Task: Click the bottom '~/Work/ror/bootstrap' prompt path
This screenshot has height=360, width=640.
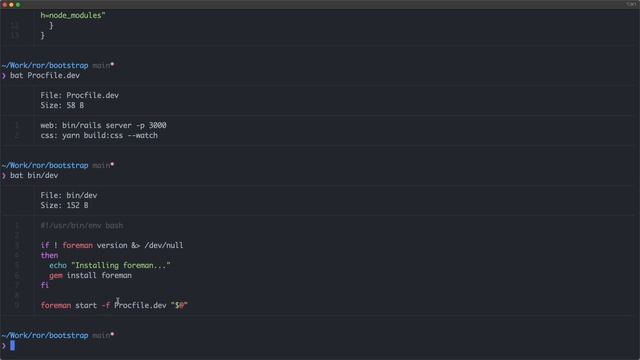Action: 44,336
